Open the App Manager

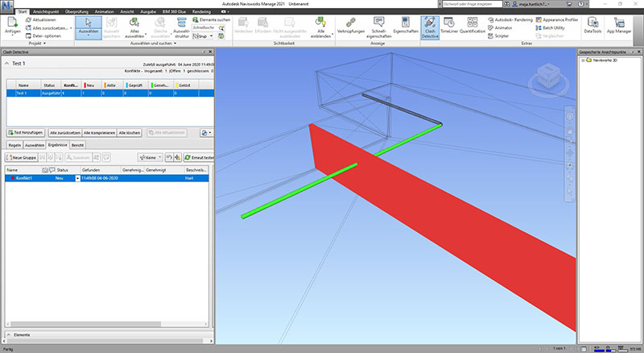(x=618, y=25)
